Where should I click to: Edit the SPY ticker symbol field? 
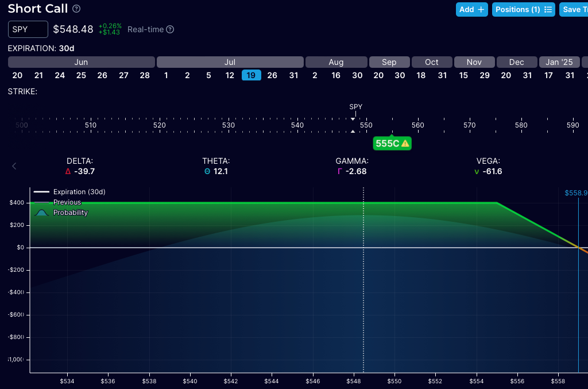(x=28, y=29)
